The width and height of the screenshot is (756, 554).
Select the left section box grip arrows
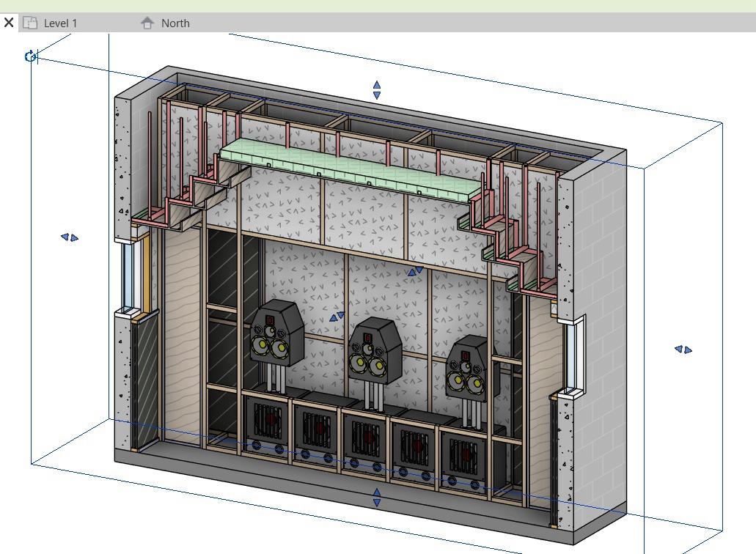coord(69,237)
